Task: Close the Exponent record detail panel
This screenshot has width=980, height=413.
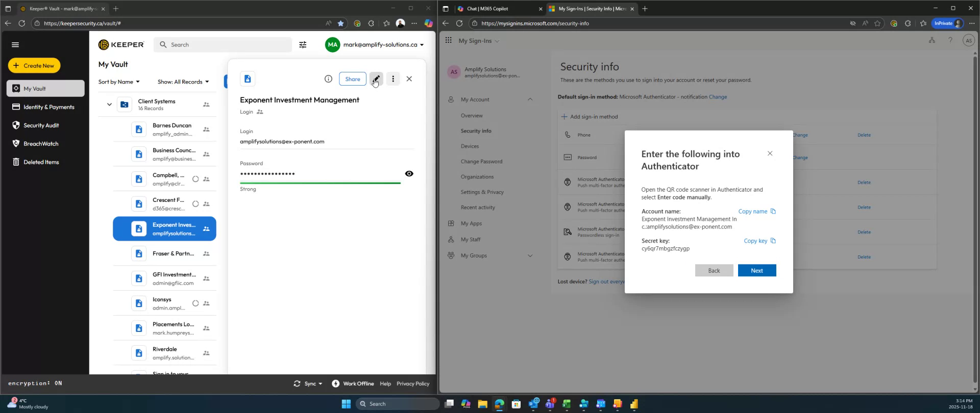Action: (x=409, y=79)
